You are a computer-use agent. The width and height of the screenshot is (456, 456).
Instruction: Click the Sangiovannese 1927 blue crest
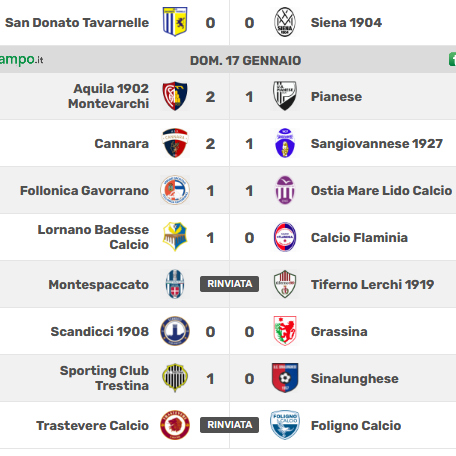[x=285, y=143]
